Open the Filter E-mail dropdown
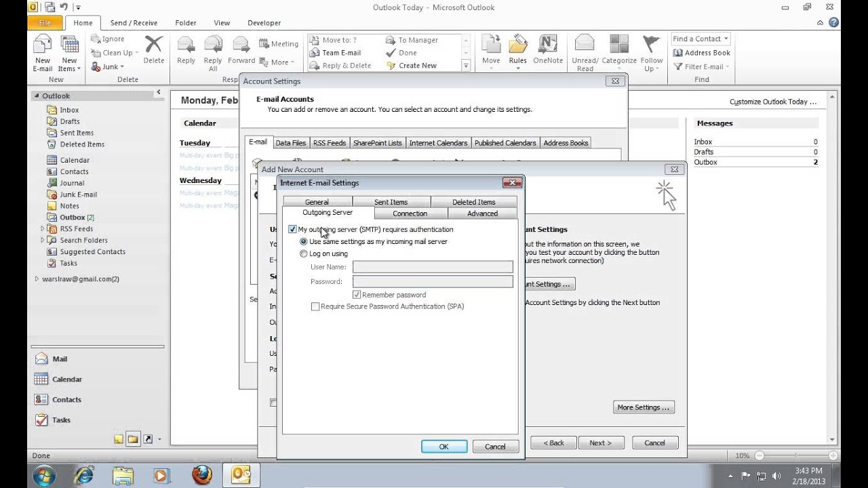The height and width of the screenshot is (488, 868). tap(702, 66)
